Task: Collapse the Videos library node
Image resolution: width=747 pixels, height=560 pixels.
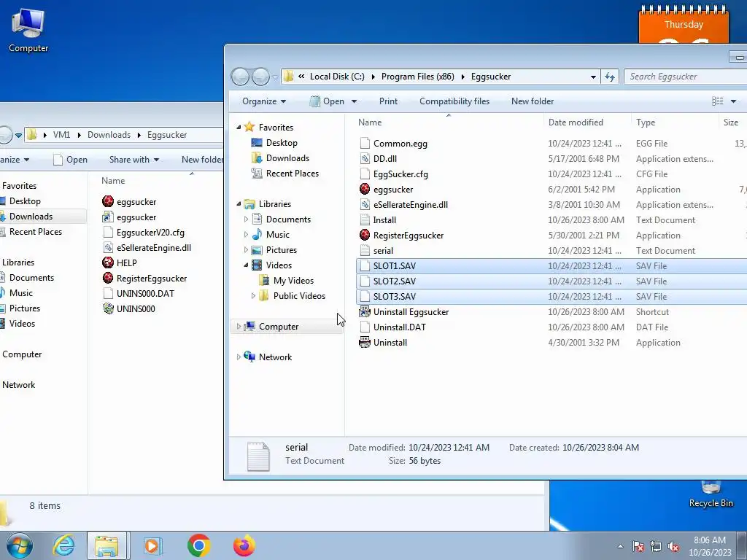Action: point(247,265)
